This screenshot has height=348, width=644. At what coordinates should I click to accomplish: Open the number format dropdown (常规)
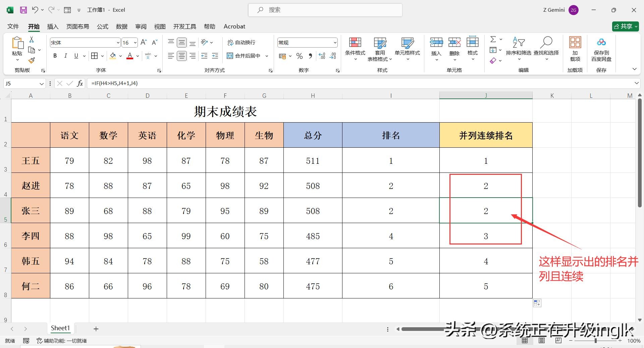click(x=335, y=43)
